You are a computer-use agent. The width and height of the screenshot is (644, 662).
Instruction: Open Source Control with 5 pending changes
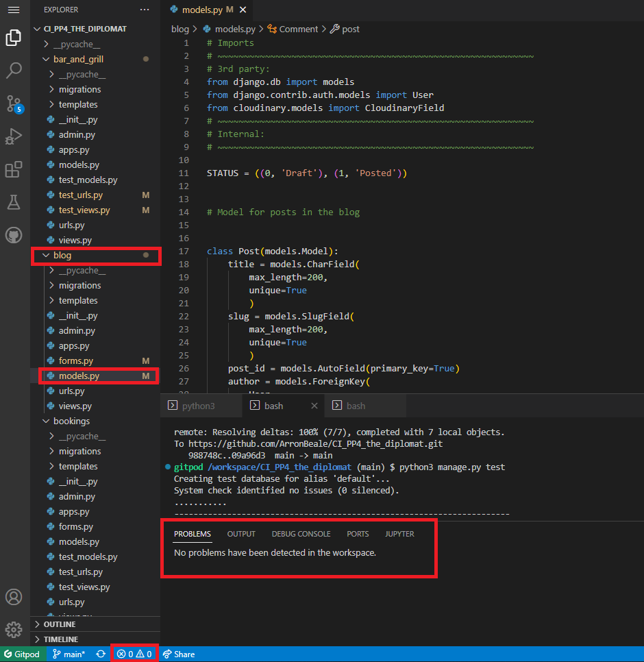click(15, 103)
